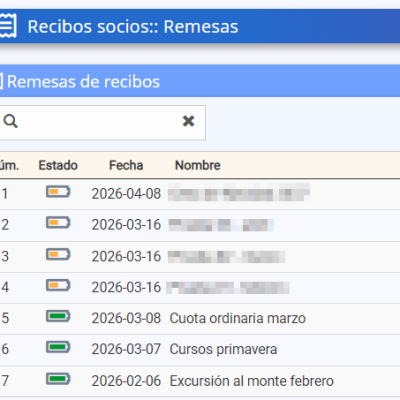This screenshot has width=400, height=400.
Task: Click the orange status icon in row 4
Action: 58,285
